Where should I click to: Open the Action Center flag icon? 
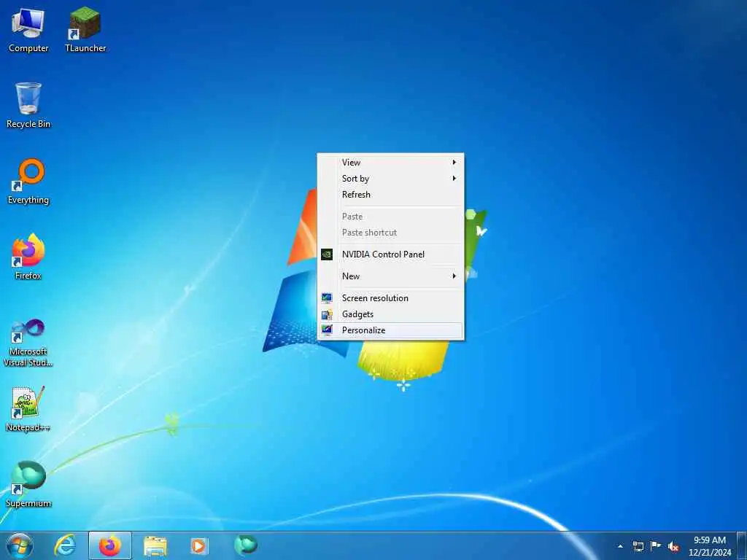tap(656, 546)
